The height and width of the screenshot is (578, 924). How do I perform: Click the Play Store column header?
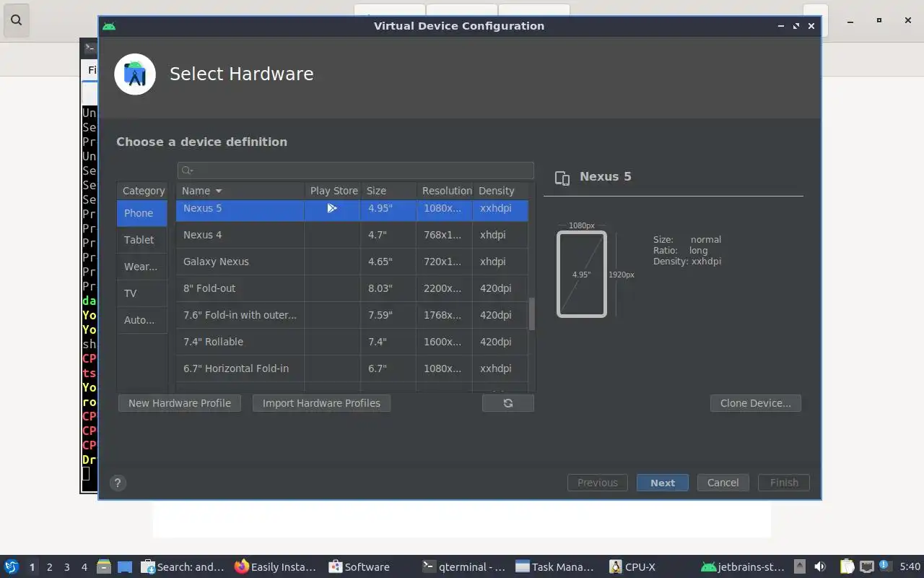coord(333,191)
